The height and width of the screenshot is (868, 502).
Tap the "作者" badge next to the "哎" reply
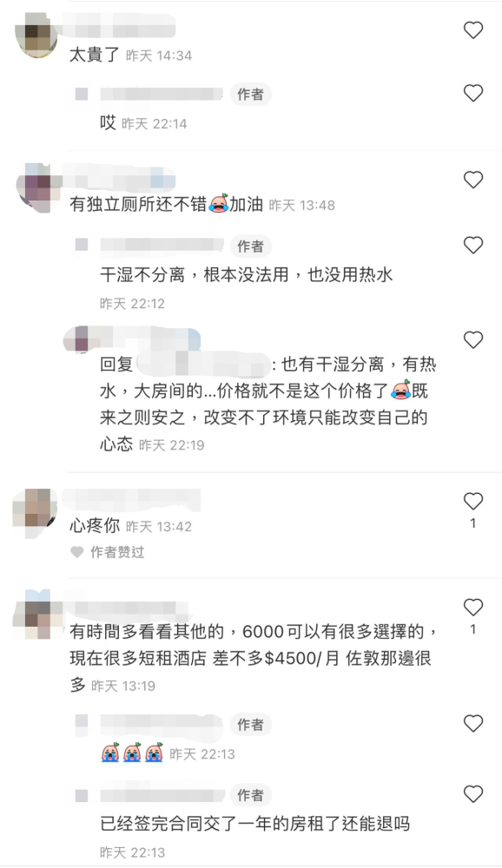click(x=250, y=94)
